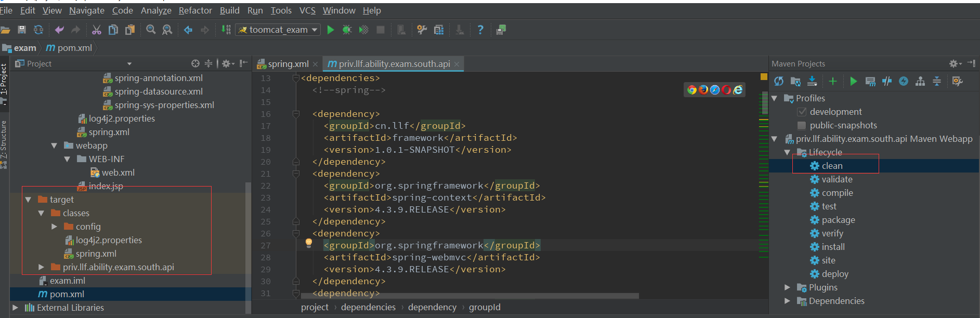Click the blue Back navigation arrow
This screenshot has width=980, height=318.
click(x=188, y=30)
